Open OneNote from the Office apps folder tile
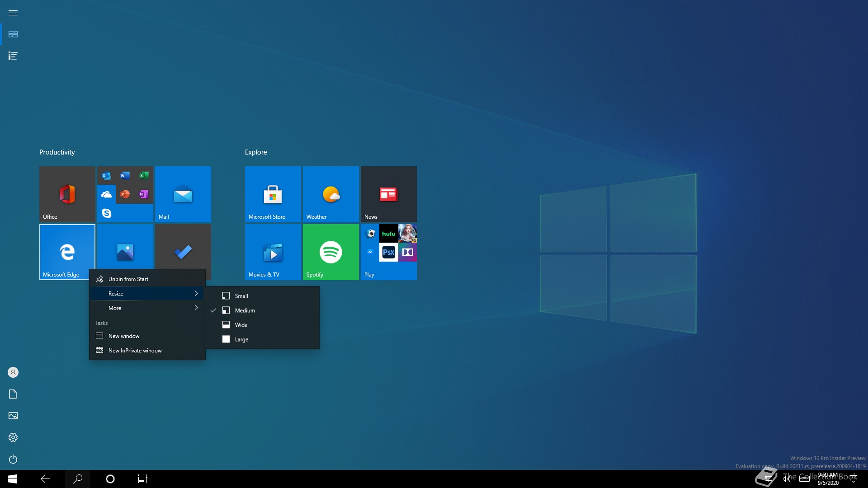The width and height of the screenshot is (868, 488). coord(144,194)
